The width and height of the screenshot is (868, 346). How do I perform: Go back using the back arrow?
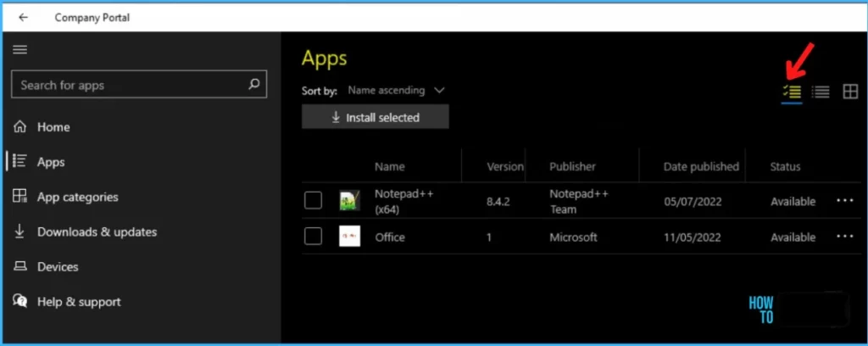(23, 18)
